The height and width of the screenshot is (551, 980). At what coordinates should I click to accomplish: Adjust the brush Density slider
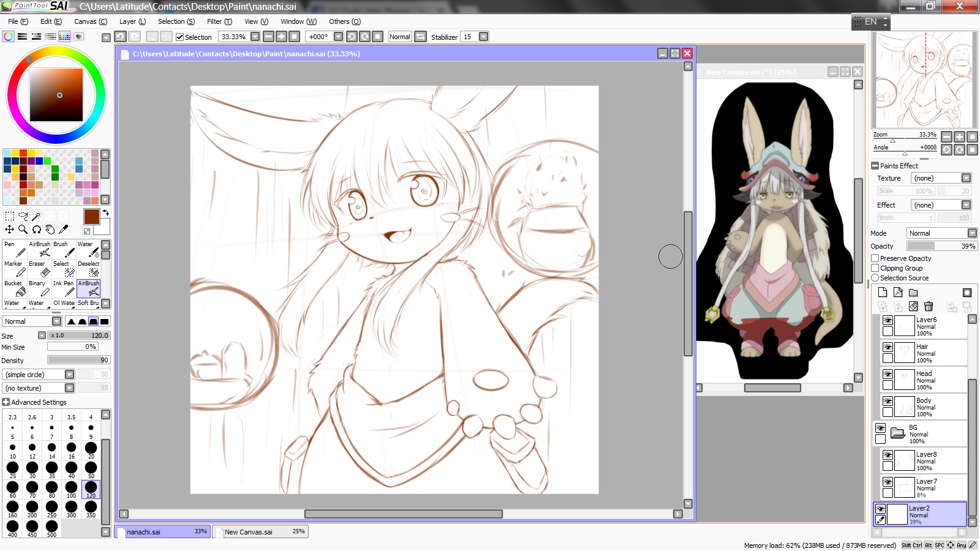point(79,360)
